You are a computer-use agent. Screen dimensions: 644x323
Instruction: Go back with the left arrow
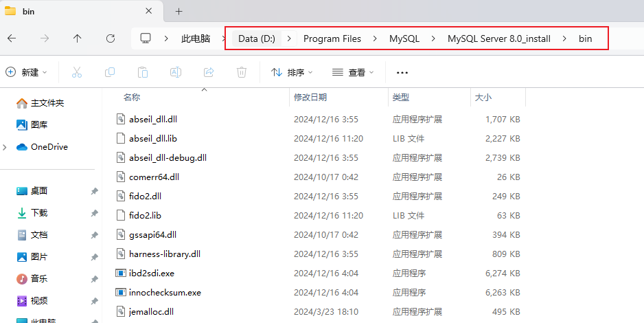point(12,38)
